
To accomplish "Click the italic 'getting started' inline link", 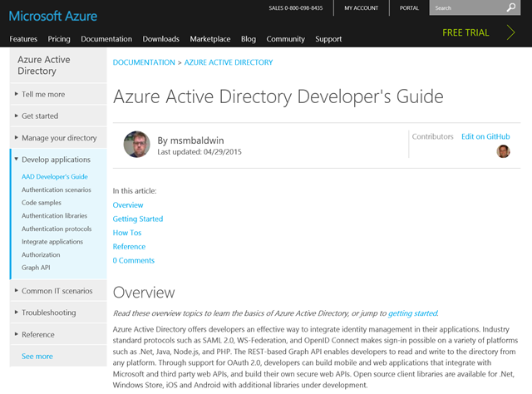I will pos(413,313).
